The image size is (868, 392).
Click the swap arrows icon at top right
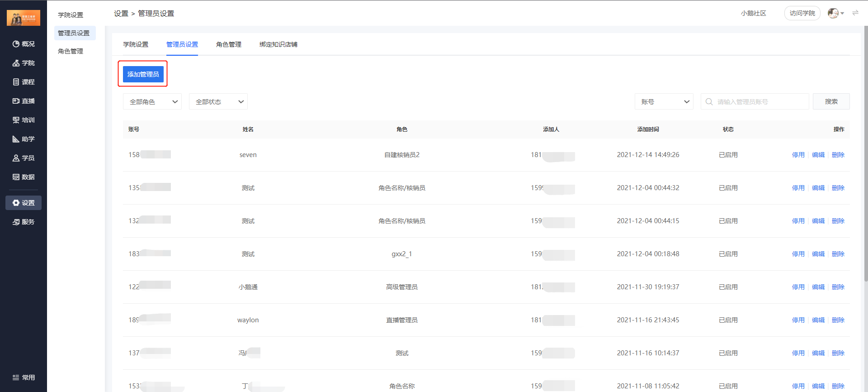click(x=855, y=13)
